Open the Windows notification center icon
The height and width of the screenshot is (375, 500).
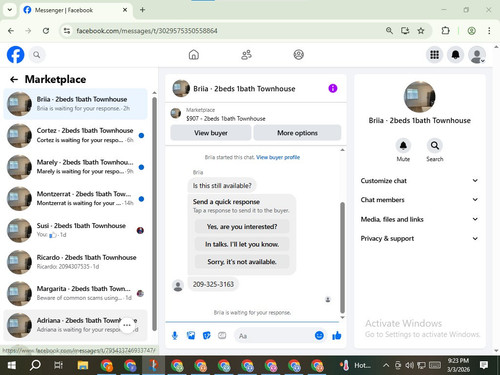pos(484,365)
